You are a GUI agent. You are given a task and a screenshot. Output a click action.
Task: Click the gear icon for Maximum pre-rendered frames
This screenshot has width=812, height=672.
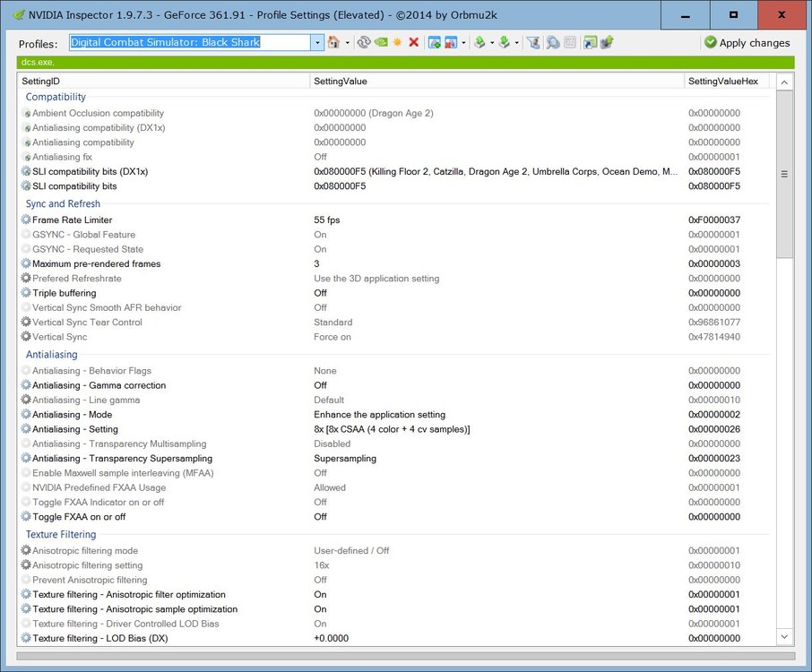coord(26,263)
